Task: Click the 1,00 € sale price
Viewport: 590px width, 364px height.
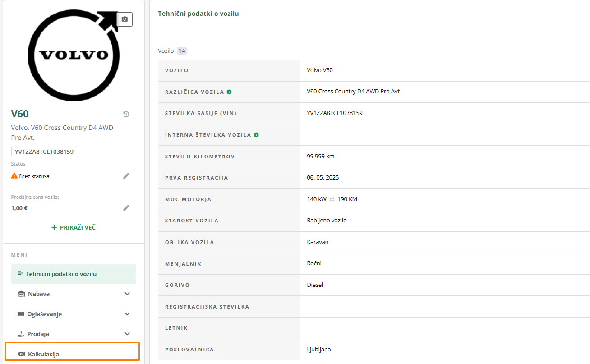Action: 19,208
